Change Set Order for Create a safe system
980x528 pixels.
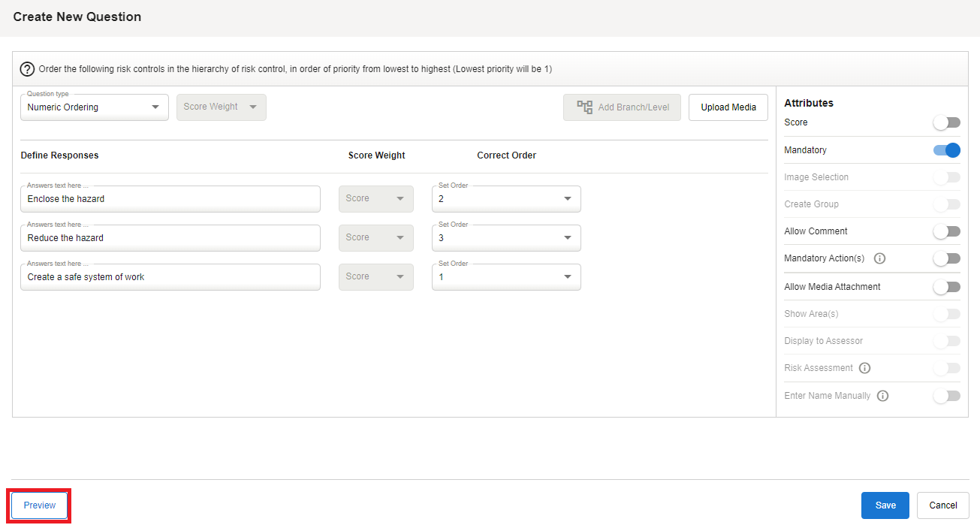[505, 277]
